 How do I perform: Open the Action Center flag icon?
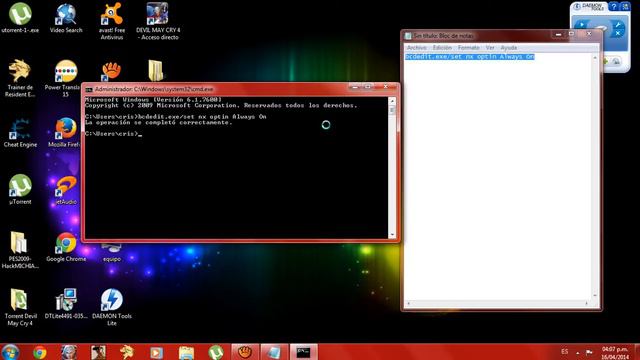click(589, 352)
